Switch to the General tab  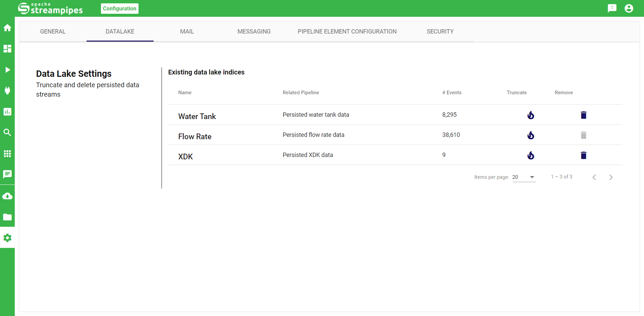click(x=53, y=32)
